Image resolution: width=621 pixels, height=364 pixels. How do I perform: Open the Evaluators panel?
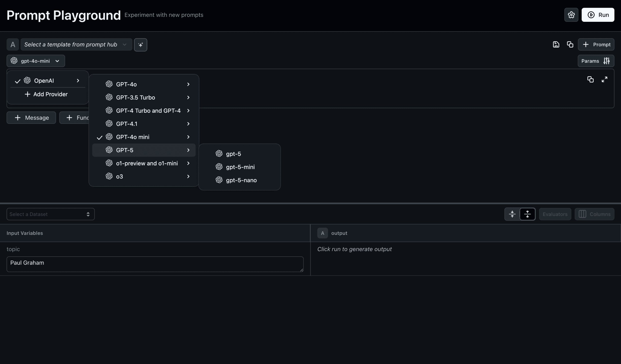555,214
